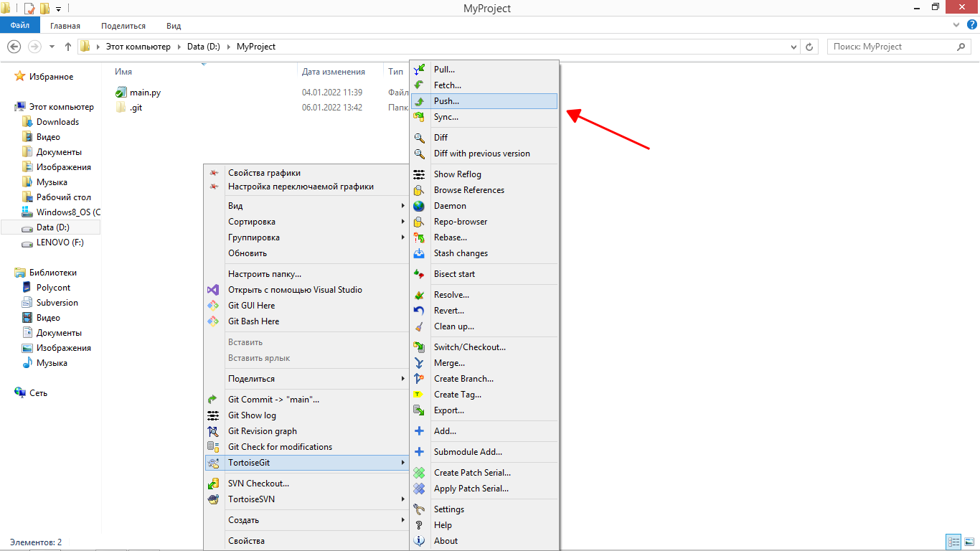Expand the ribbon chevron
The width and height of the screenshot is (980, 551).
(956, 25)
